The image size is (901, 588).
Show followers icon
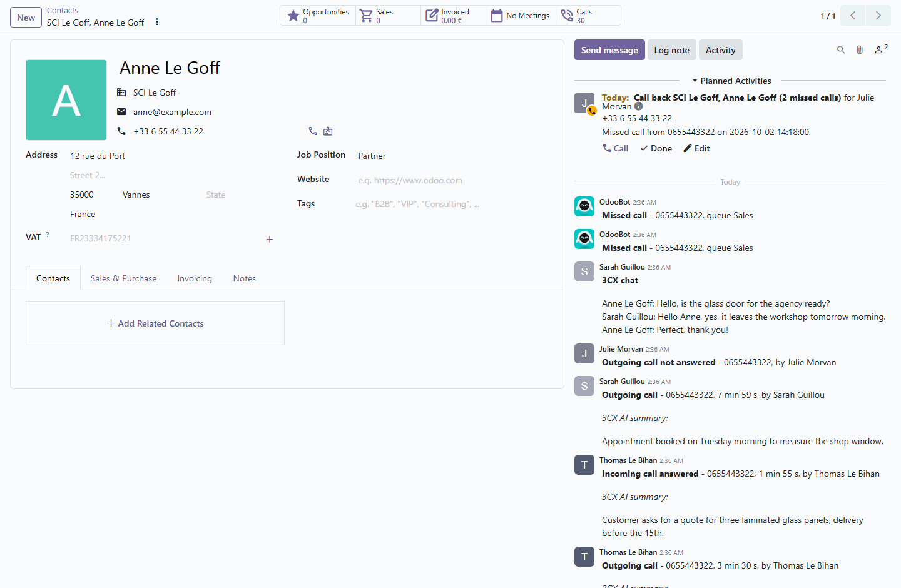coord(881,49)
